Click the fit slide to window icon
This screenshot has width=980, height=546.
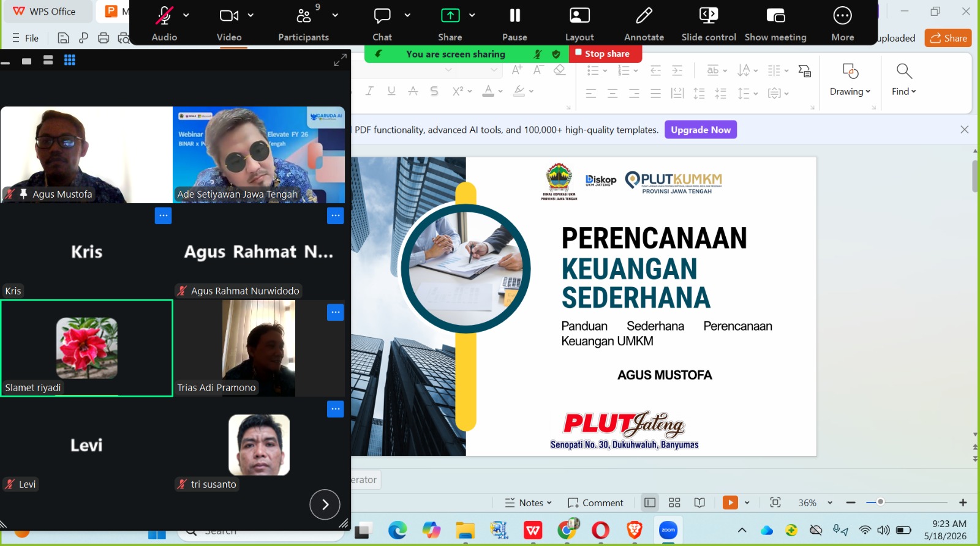tap(775, 503)
